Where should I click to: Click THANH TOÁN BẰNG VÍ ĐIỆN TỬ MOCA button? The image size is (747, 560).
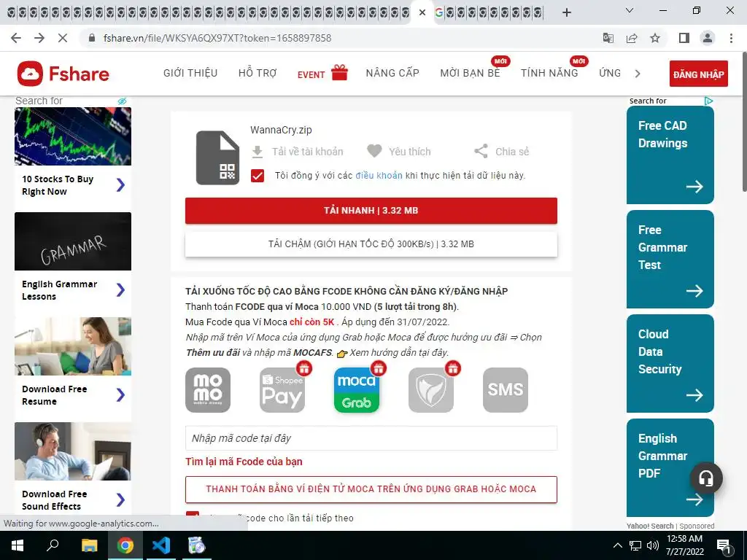[x=371, y=489]
